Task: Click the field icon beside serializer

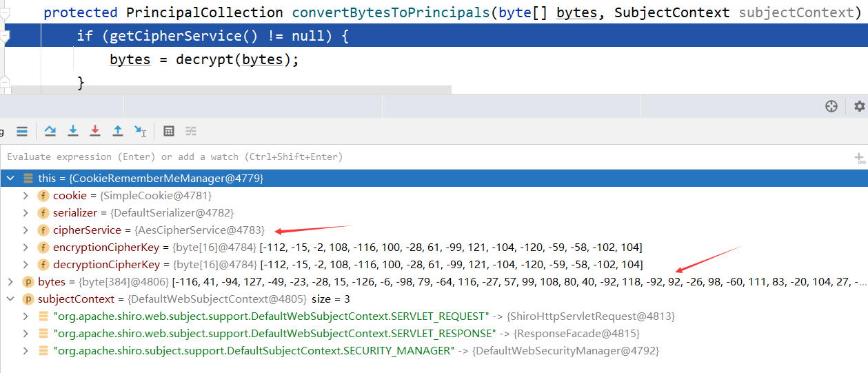Action: tap(43, 212)
